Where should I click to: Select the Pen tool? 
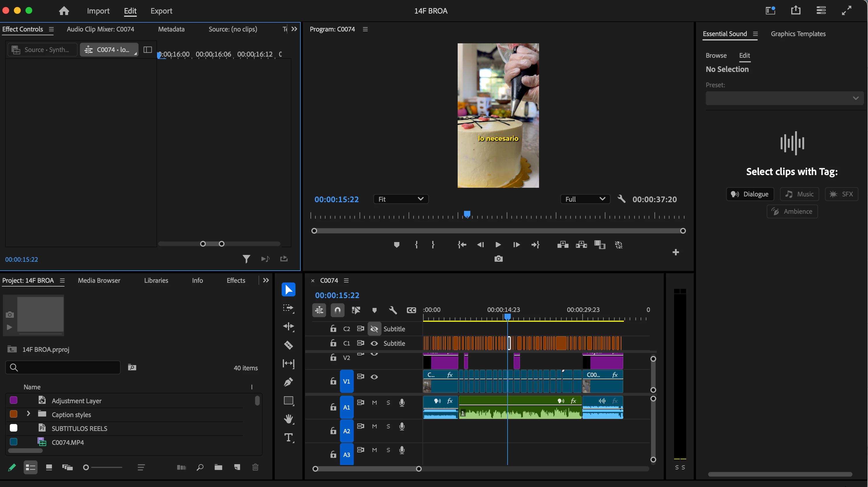(x=289, y=382)
